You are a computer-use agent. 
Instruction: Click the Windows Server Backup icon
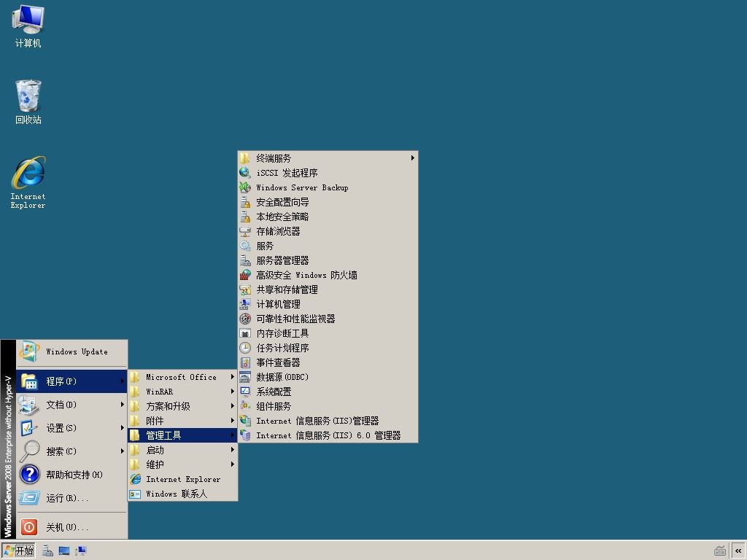click(245, 187)
